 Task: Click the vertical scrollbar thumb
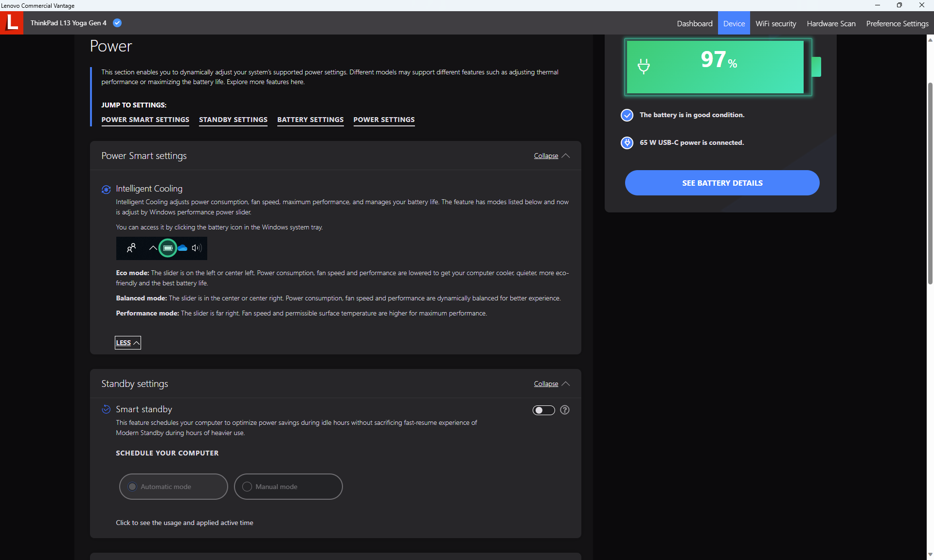coord(930,182)
